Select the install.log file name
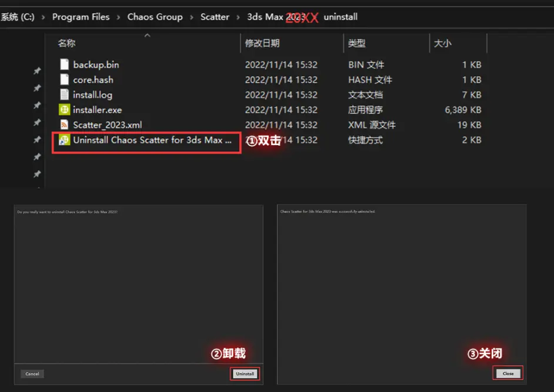The height and width of the screenshot is (392, 554). pos(92,95)
